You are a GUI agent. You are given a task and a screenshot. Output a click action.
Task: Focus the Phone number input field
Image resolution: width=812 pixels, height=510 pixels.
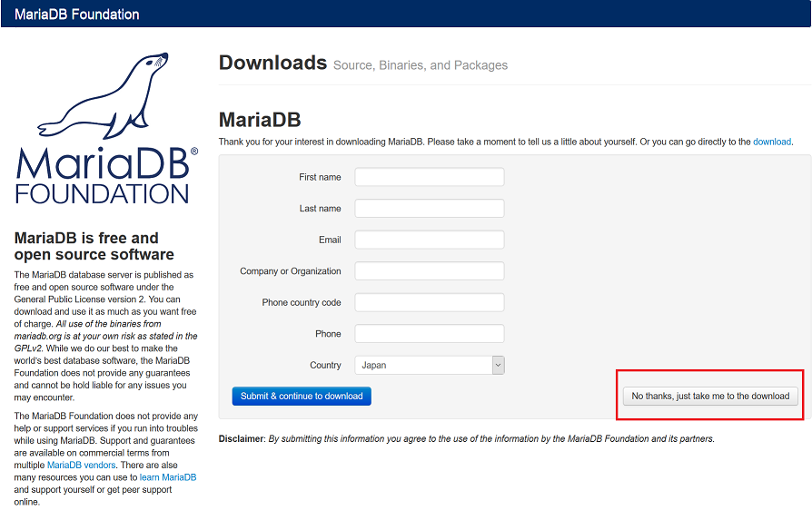pyautogui.click(x=430, y=334)
